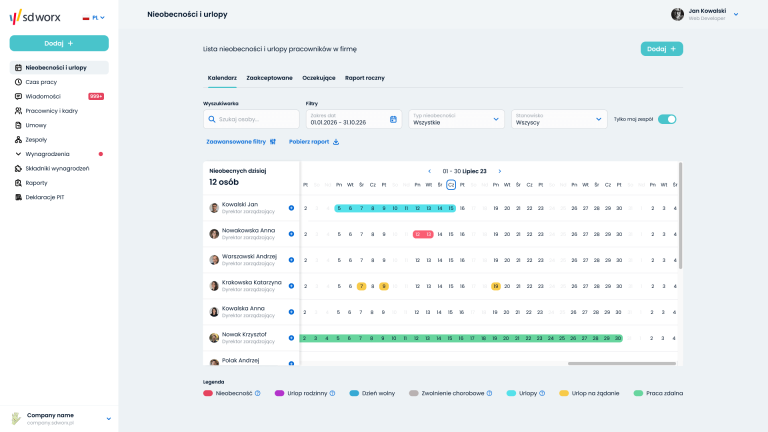Click the search magnifier icon
Image resolution: width=768 pixels, height=432 pixels.
[x=212, y=119]
